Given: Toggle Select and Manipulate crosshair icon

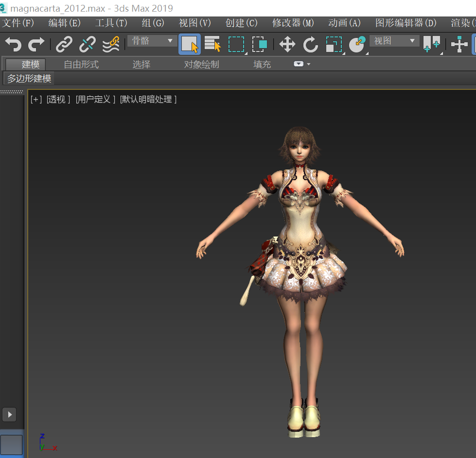Looking at the screenshot, I should coord(459,45).
